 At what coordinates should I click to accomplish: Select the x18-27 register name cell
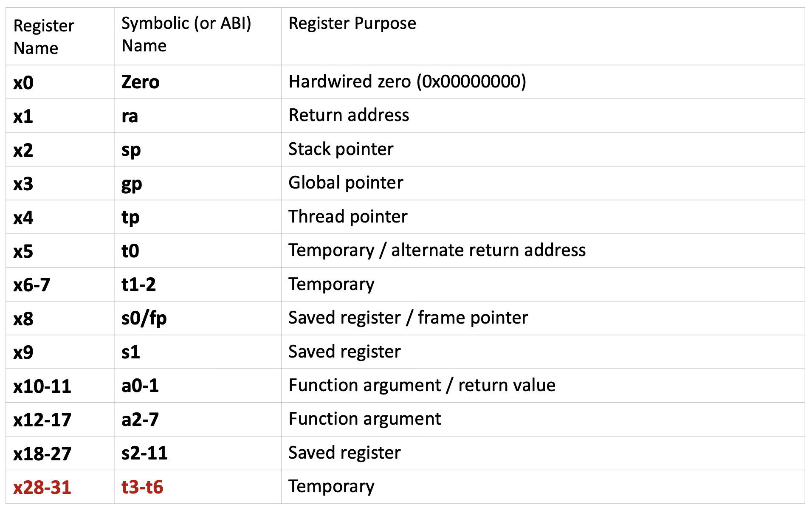[42, 454]
